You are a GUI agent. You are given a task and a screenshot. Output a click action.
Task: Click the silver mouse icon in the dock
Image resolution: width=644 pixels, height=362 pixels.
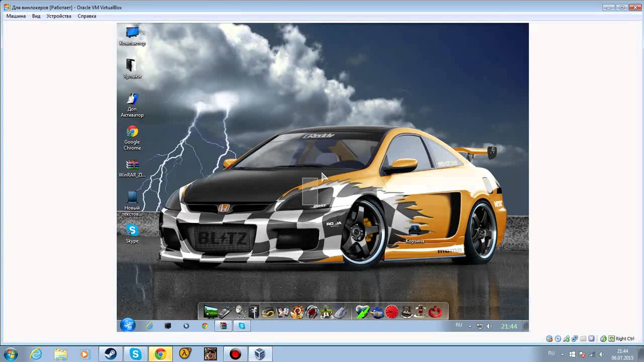click(340, 312)
